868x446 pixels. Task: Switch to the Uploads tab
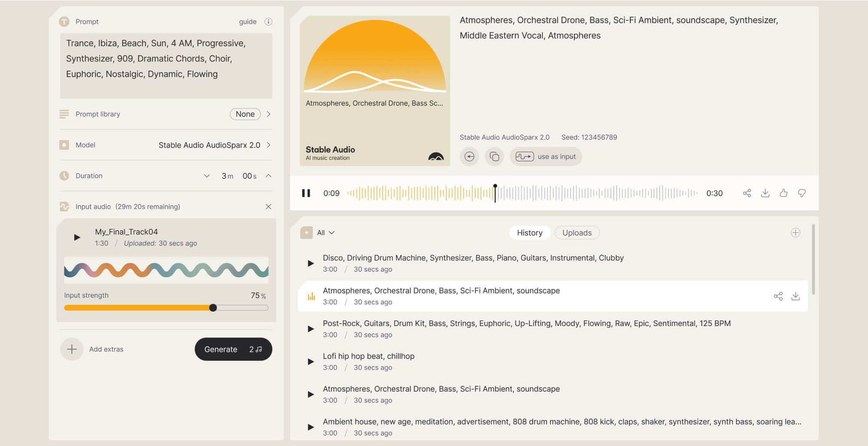tap(577, 233)
